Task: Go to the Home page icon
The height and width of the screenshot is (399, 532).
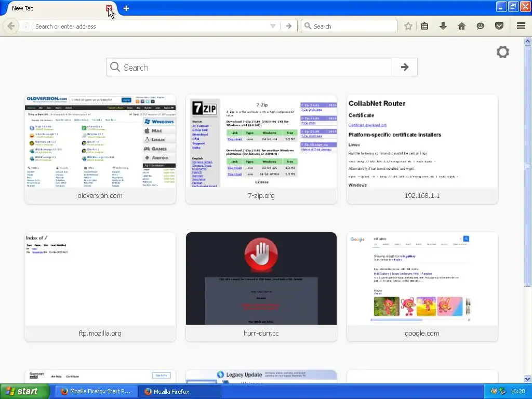Action: pyautogui.click(x=461, y=26)
